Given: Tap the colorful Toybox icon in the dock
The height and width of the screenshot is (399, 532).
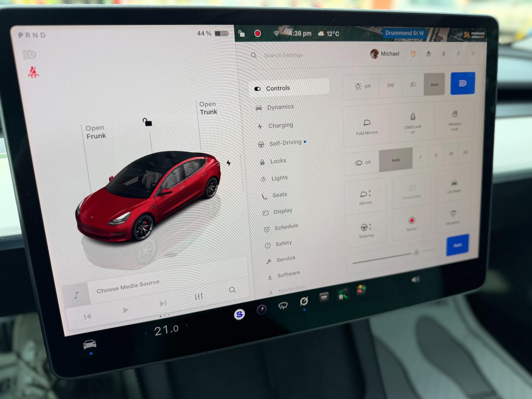Looking at the screenshot, I should pos(361,290).
